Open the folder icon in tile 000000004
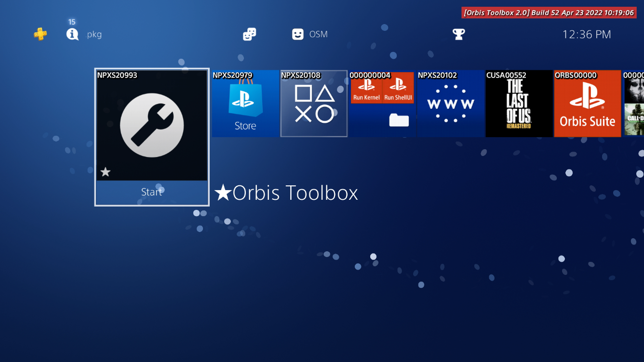 pos(399,120)
